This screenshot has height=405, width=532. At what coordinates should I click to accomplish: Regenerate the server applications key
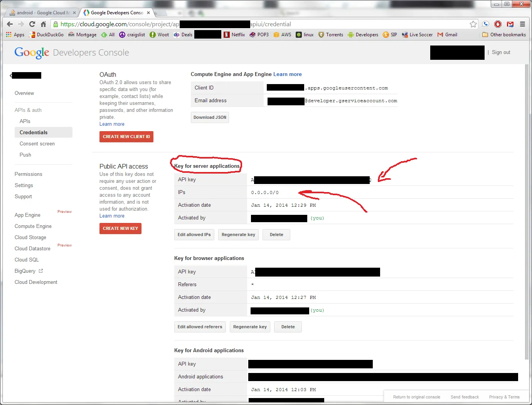point(238,235)
